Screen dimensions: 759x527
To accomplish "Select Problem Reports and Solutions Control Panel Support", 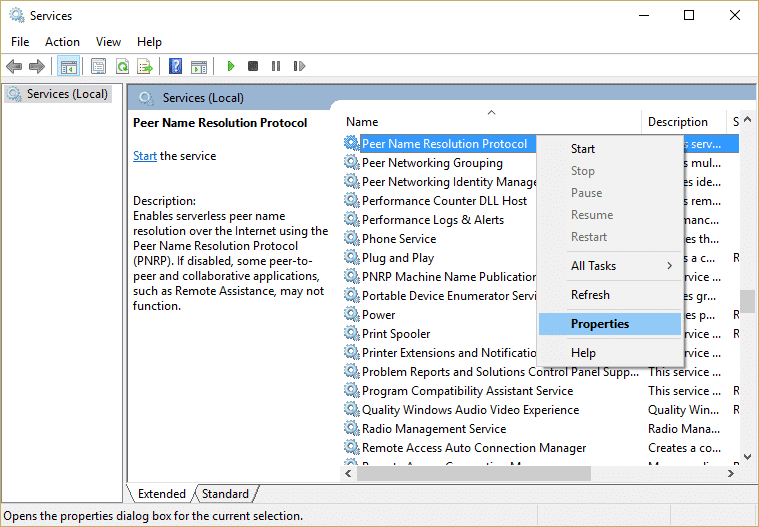I will (500, 372).
